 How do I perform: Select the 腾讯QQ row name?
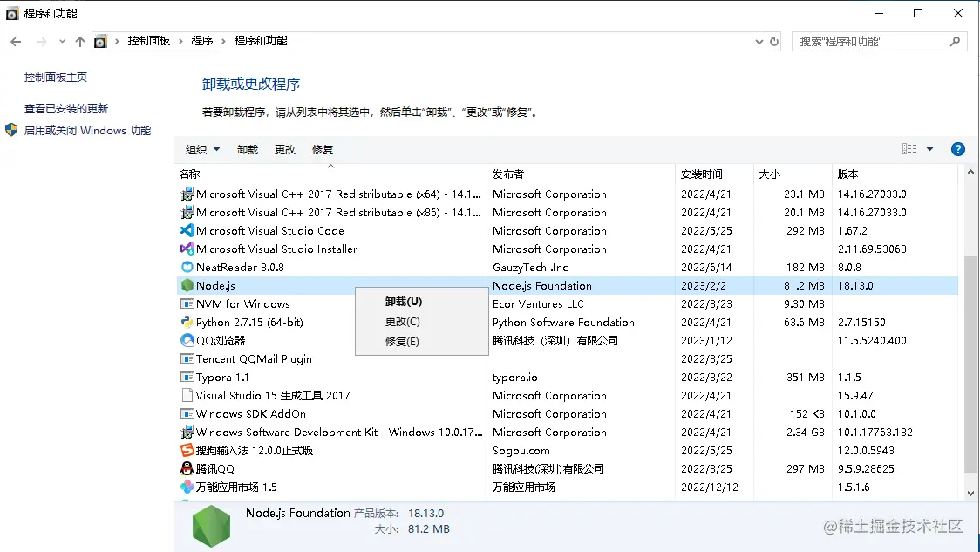coord(215,468)
